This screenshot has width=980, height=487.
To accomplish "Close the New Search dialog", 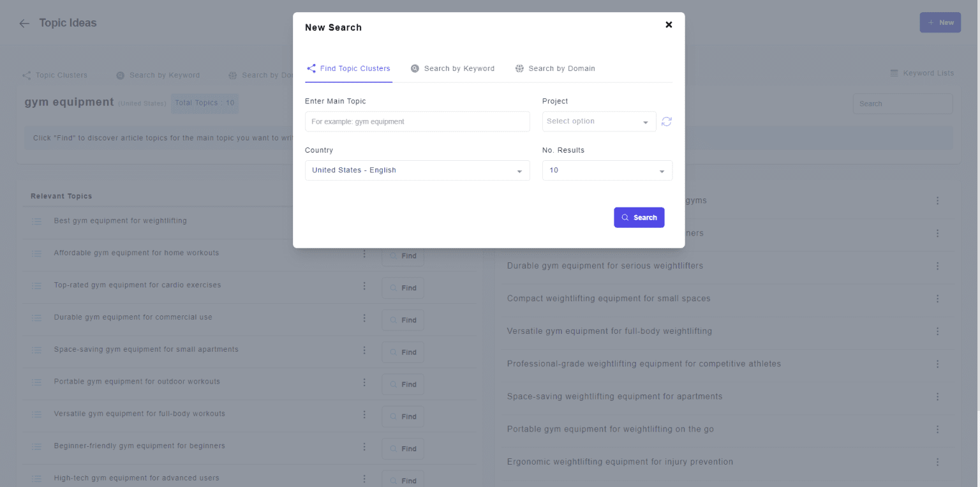I will [669, 25].
